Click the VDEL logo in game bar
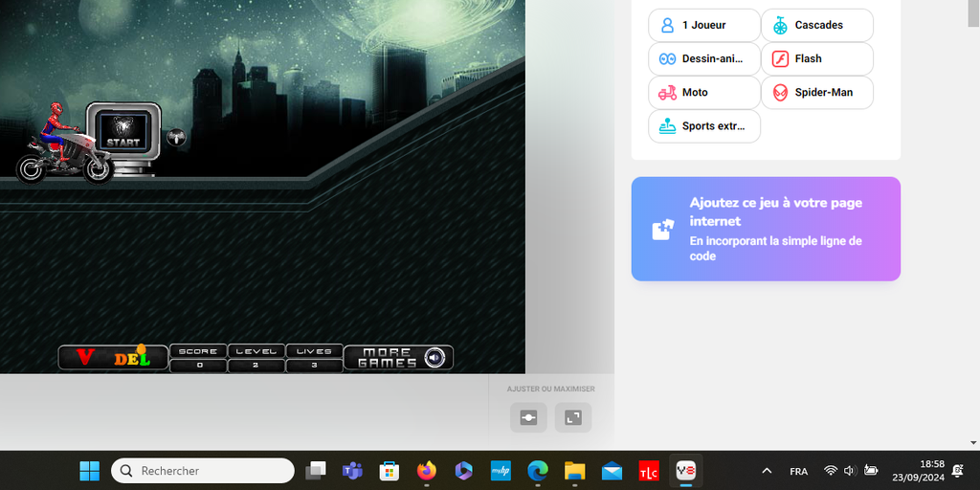The height and width of the screenshot is (490, 980). pyautogui.click(x=113, y=358)
